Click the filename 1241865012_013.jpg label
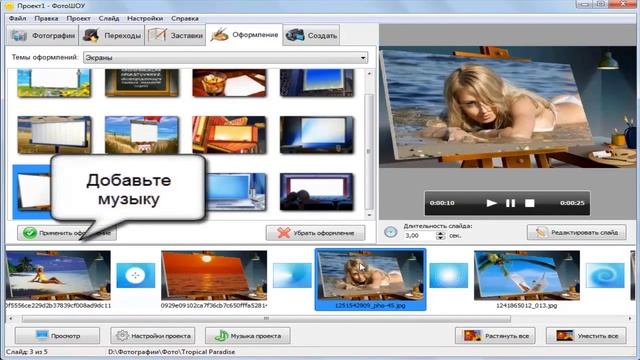This screenshot has height=360, width=640. [527, 305]
